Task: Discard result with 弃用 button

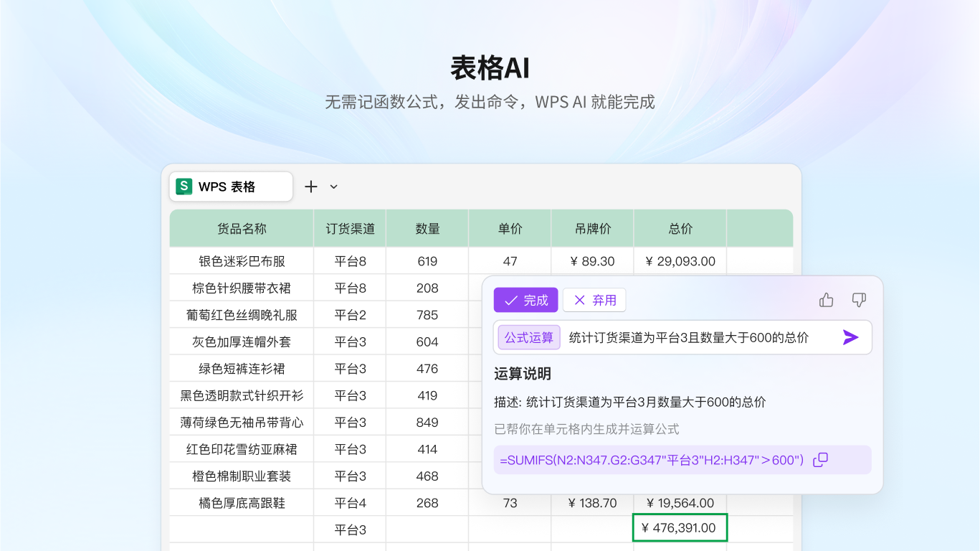Action: 594,300
